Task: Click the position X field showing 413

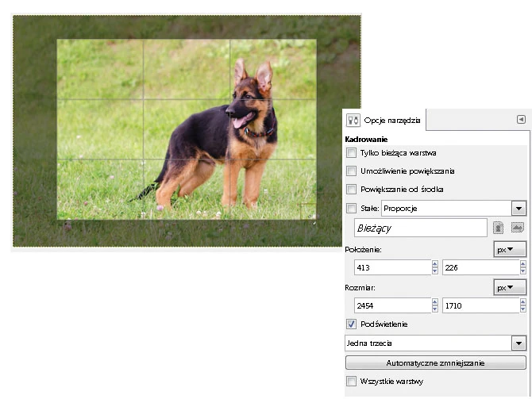Action: tap(392, 267)
